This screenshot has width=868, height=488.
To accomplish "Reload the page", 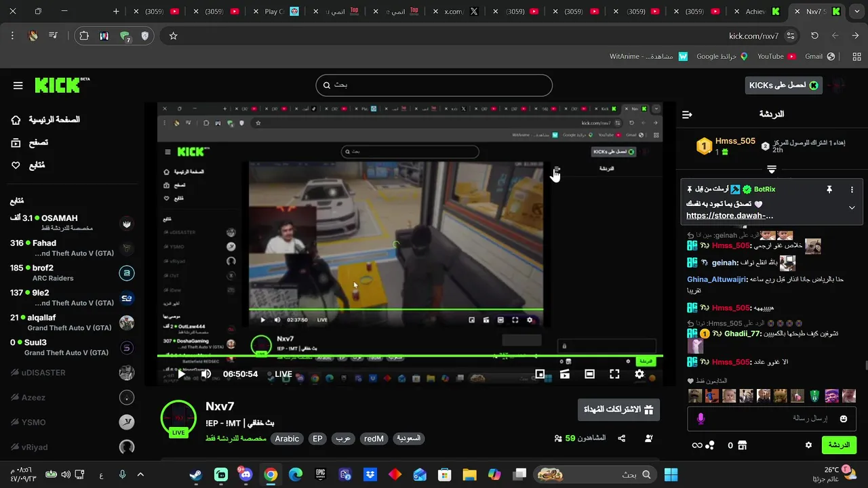I will [814, 36].
